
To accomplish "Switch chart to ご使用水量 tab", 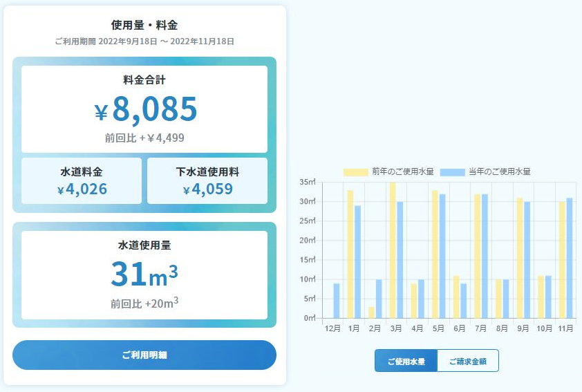I will pos(406,361).
